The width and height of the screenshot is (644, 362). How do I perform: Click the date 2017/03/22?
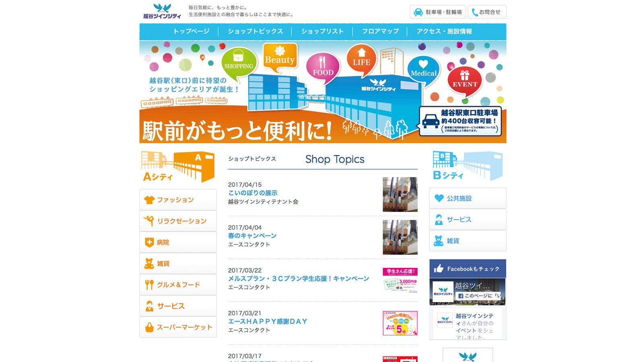click(245, 270)
